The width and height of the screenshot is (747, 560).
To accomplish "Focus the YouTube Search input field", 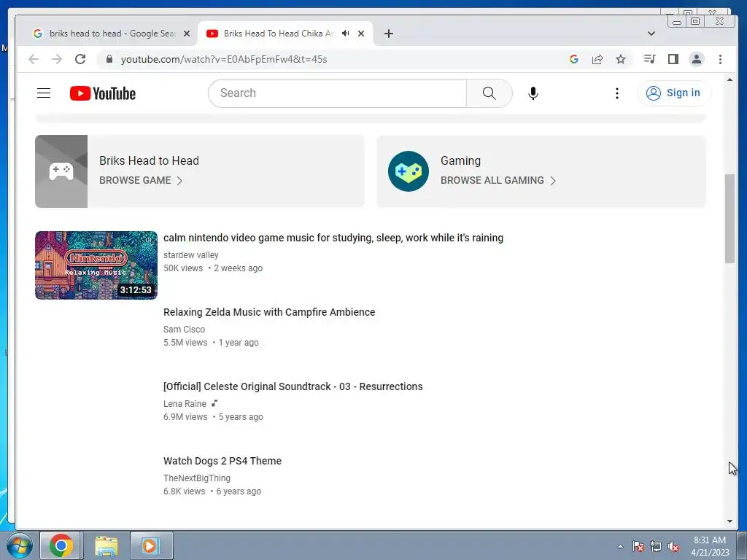I will pyautogui.click(x=337, y=93).
